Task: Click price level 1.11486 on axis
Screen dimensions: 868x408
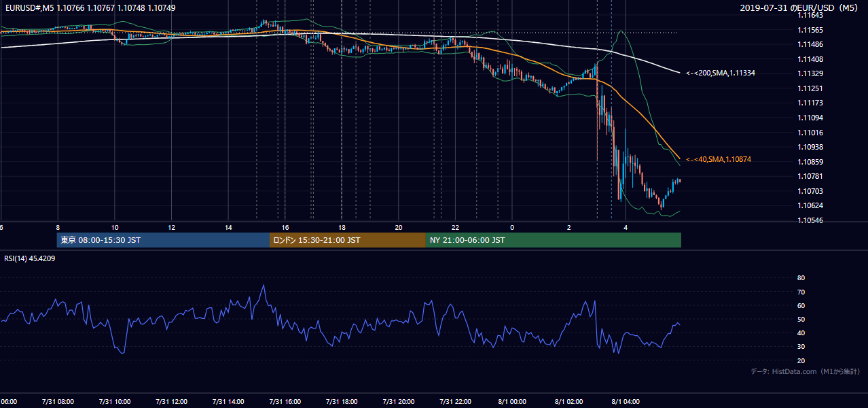Action: click(x=810, y=44)
